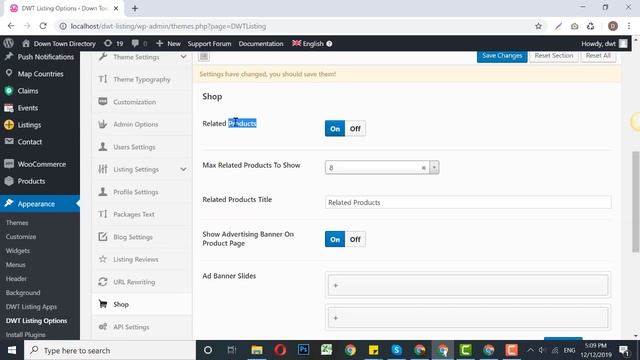Open Admin Options tab

[142, 124]
